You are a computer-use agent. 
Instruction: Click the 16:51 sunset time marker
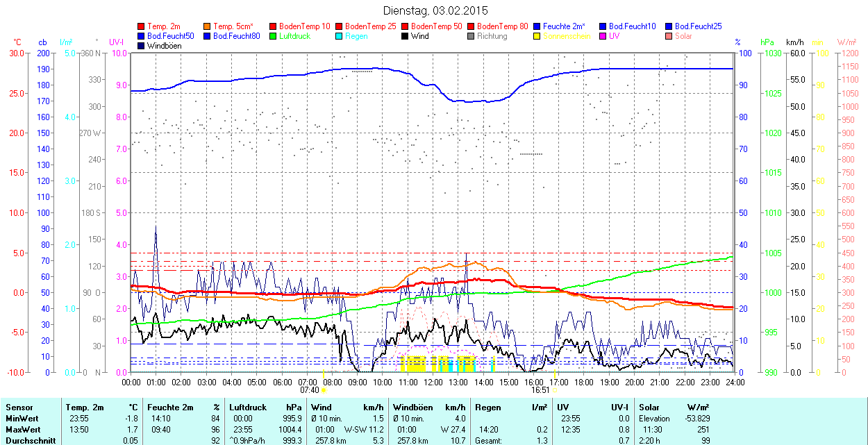point(539,390)
